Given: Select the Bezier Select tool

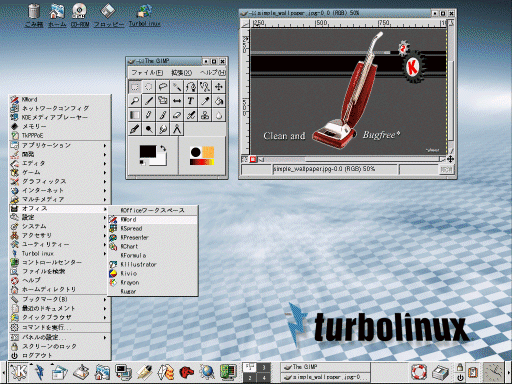Looking at the screenshot, I should tap(191, 87).
